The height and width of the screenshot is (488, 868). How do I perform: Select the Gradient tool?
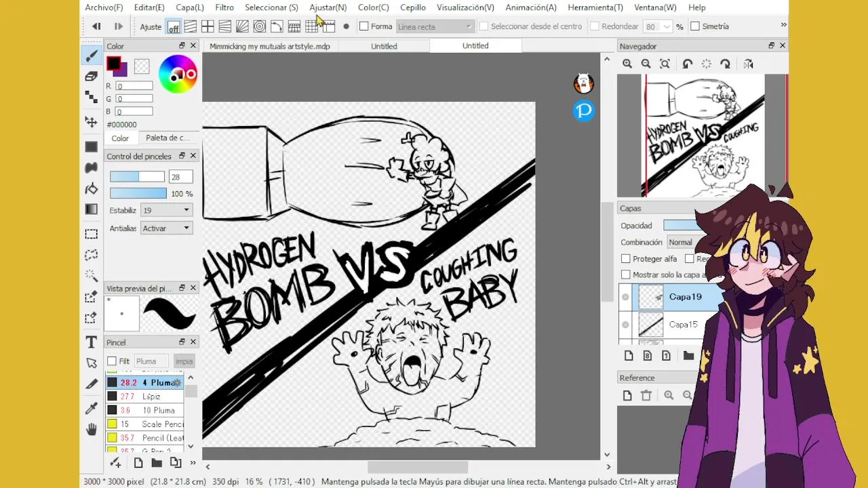91,209
